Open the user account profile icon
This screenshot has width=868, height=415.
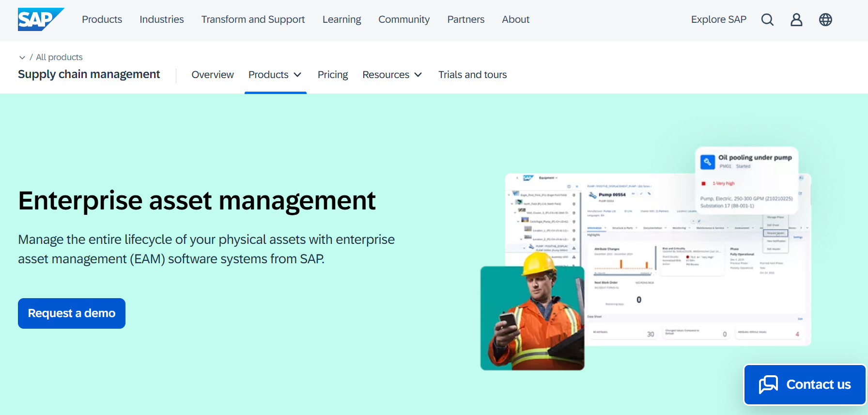796,19
